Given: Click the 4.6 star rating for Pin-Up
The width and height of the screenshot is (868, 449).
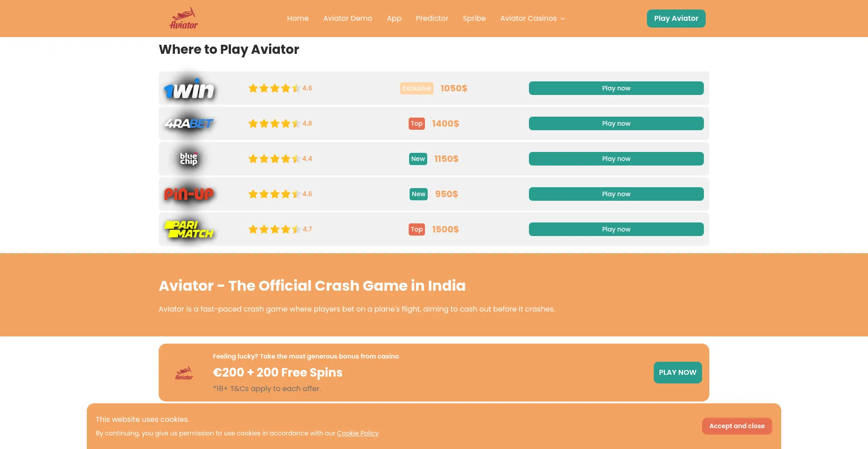Looking at the screenshot, I should pos(280,194).
